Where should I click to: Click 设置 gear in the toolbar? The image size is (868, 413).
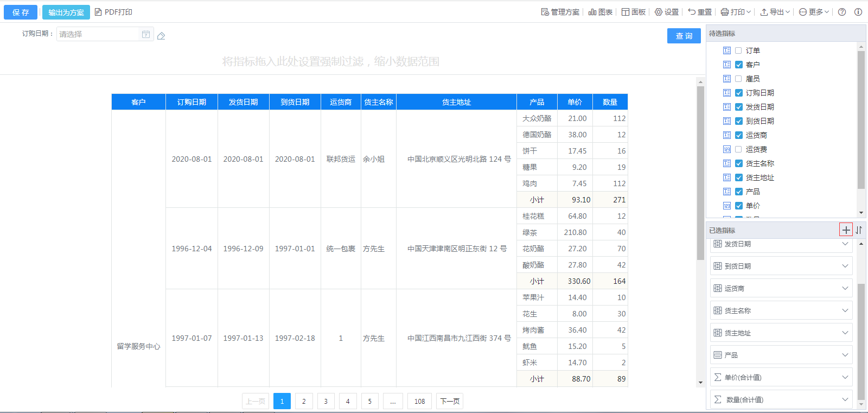(x=667, y=12)
